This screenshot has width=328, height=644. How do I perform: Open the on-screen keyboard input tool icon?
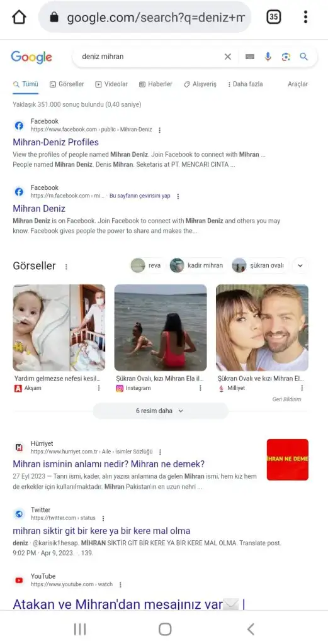click(x=250, y=57)
